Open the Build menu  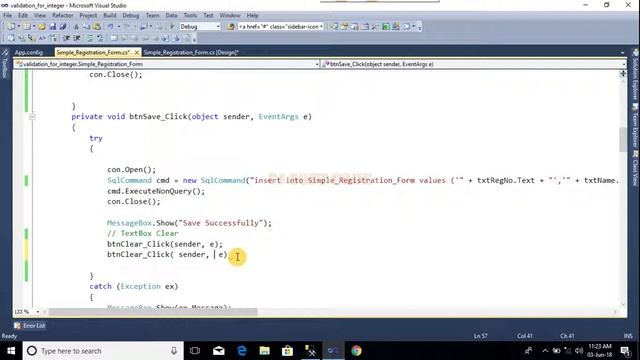[109, 16]
